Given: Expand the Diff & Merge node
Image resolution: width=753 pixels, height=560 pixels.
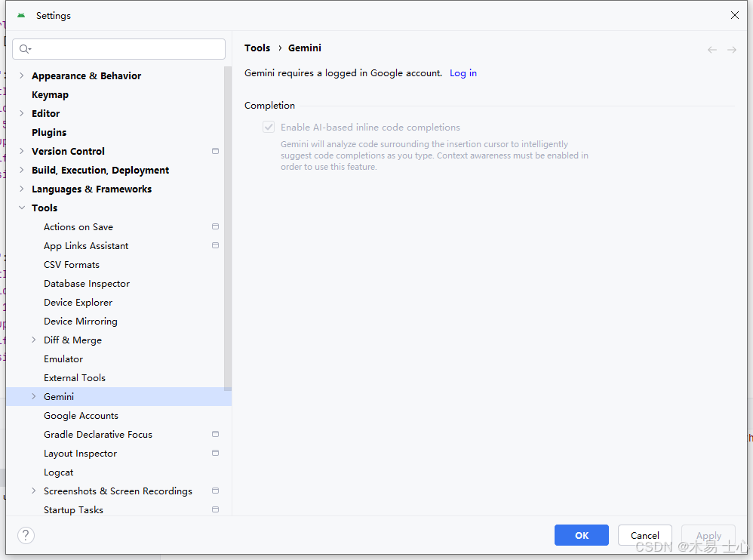Looking at the screenshot, I should 34,340.
